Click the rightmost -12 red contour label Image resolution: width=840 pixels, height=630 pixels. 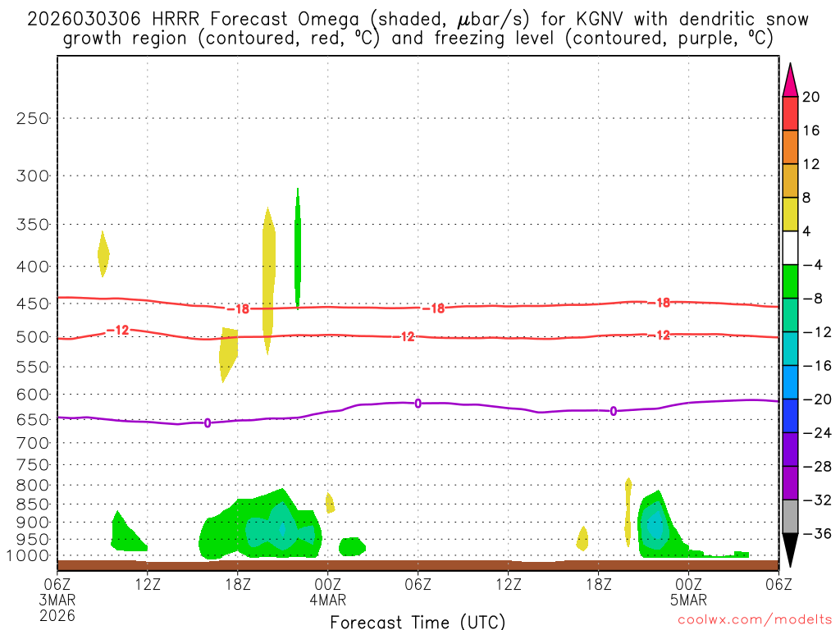(x=660, y=336)
